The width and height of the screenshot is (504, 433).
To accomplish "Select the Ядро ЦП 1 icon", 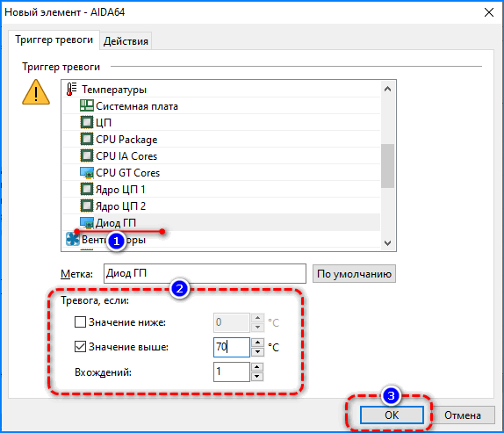I will coord(86,189).
